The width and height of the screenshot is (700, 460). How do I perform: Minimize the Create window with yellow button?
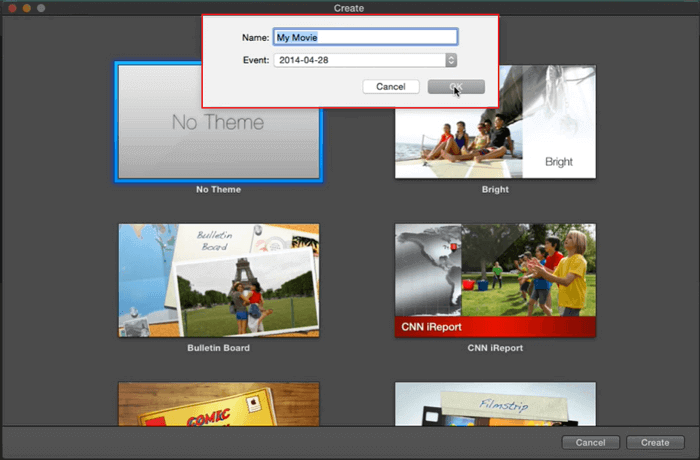click(26, 8)
